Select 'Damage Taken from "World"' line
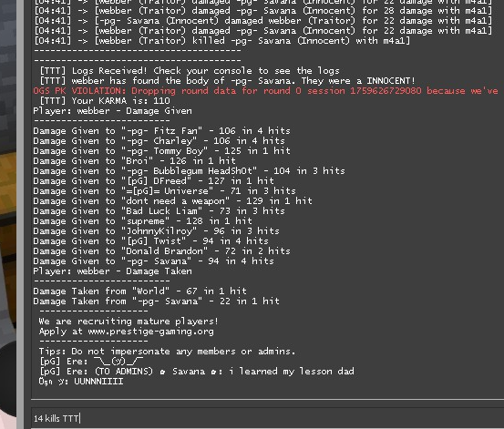The image size is (504, 429). pyautogui.click(x=139, y=291)
